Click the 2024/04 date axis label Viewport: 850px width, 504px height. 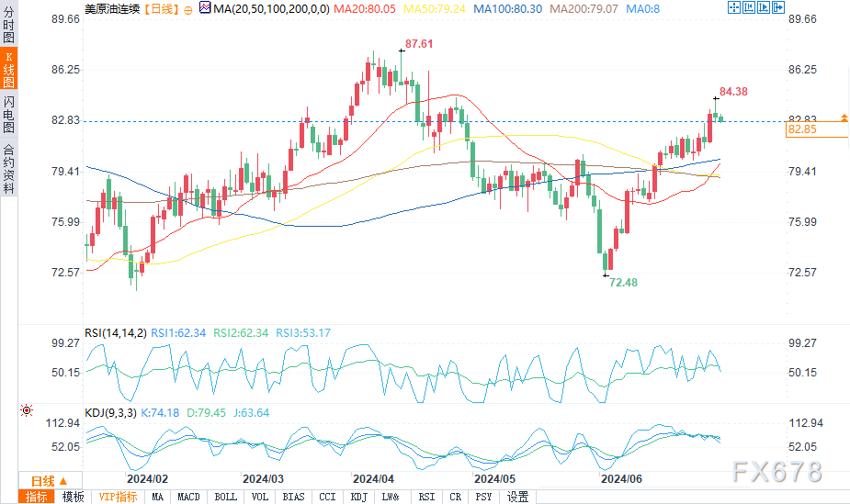[x=373, y=479]
